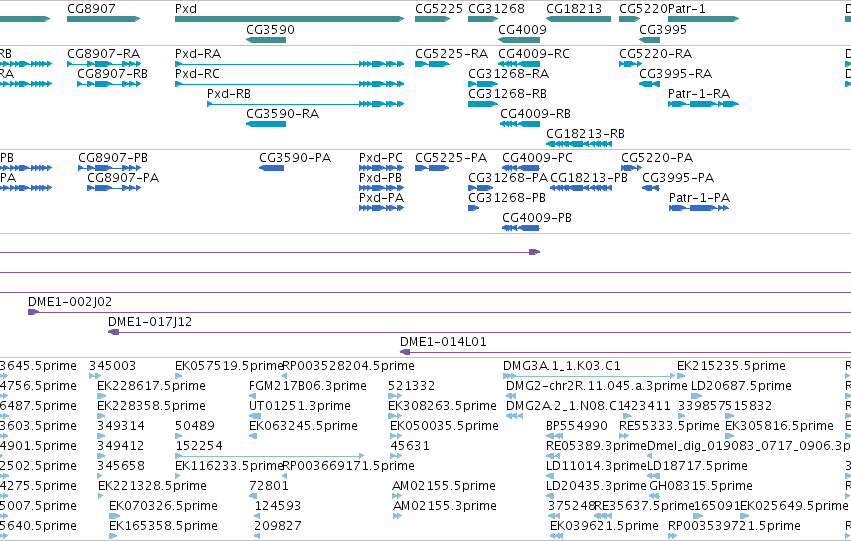Image resolution: width=851 pixels, height=541 pixels.
Task: Select the DME1-017J12 BAC clone
Action: point(479,332)
